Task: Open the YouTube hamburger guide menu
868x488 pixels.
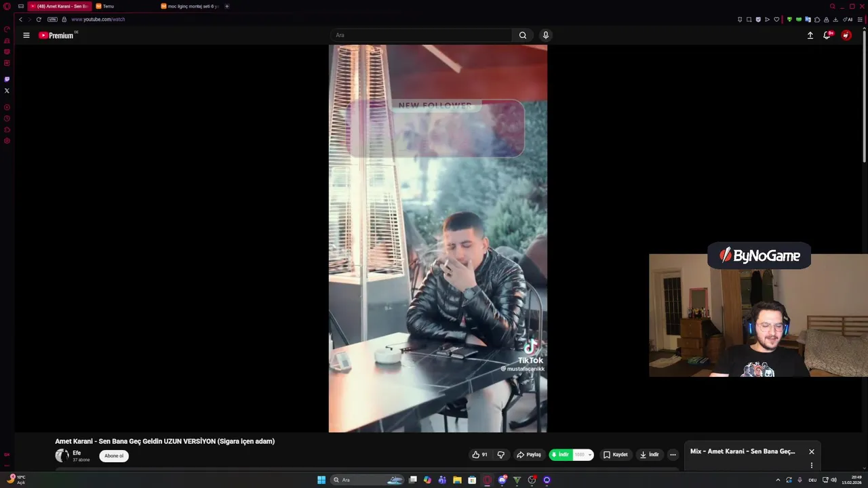Action: pyautogui.click(x=26, y=35)
